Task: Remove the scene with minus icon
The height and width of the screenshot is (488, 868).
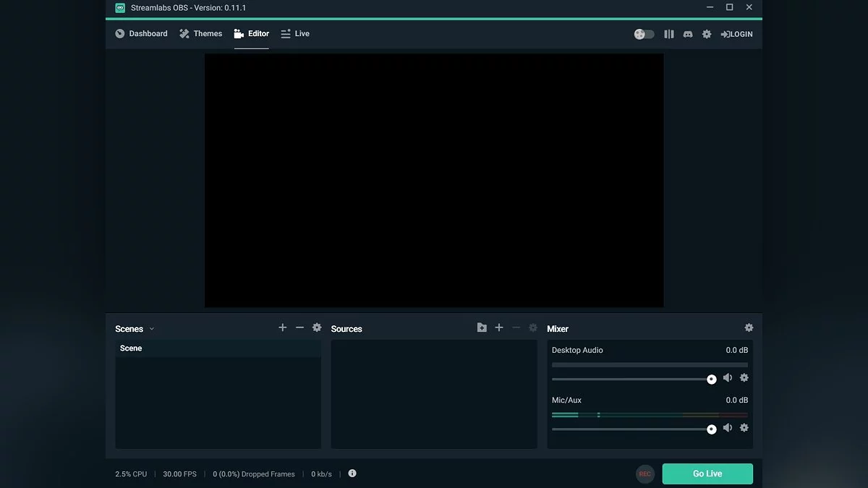Action: (299, 328)
